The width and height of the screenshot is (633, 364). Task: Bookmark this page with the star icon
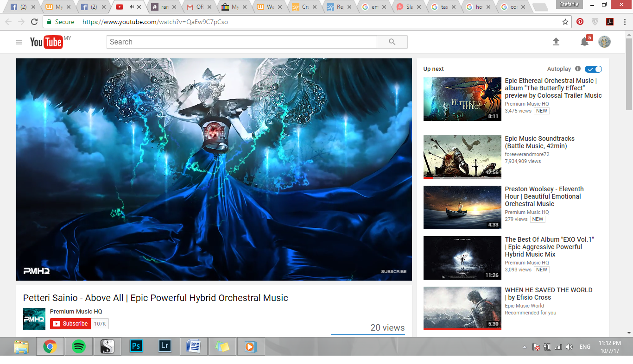pos(565,22)
